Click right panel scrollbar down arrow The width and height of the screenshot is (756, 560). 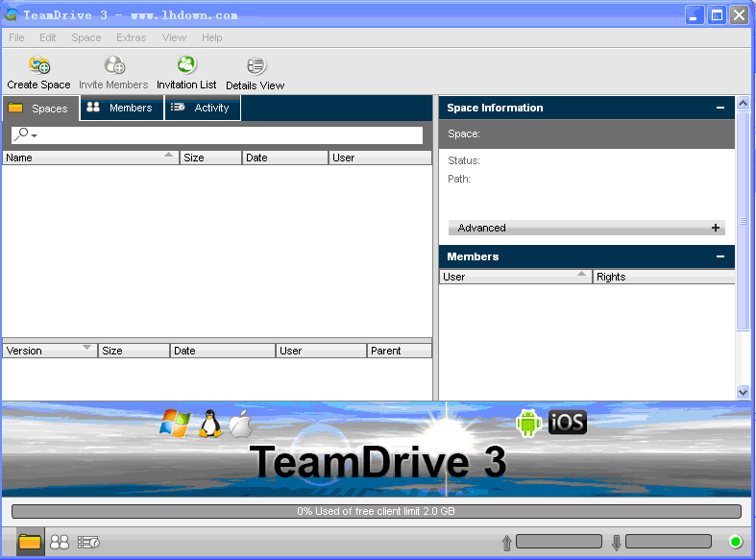tap(743, 392)
